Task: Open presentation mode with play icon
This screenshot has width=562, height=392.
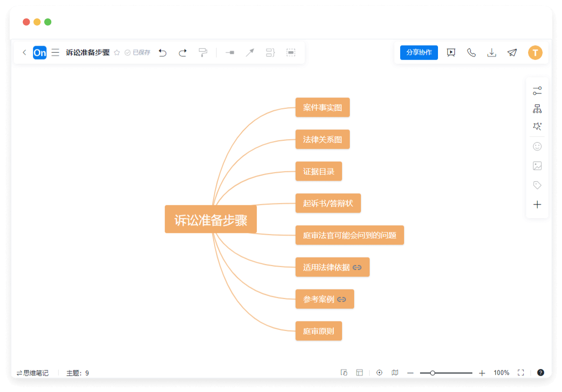Action: point(451,53)
